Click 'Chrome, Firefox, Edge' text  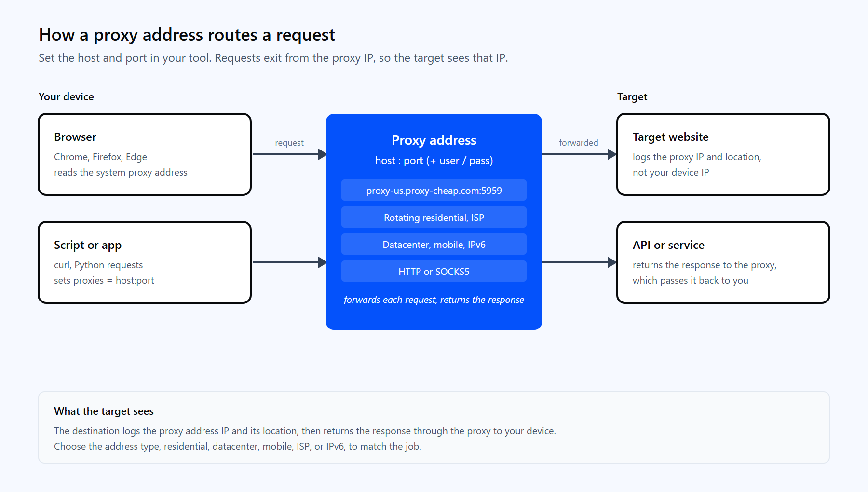(x=100, y=157)
